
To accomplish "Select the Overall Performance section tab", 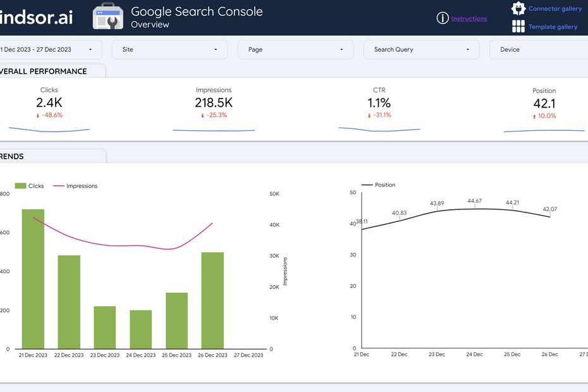I will pyautogui.click(x=52, y=71).
